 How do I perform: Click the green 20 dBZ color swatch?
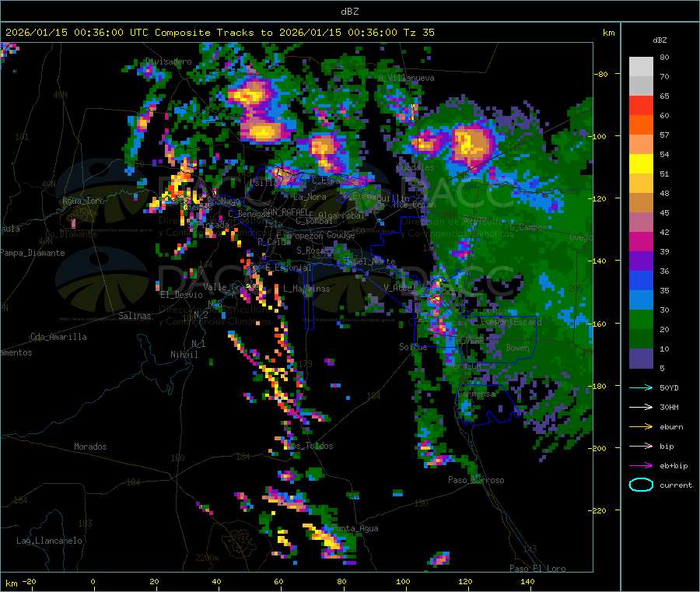pos(641,319)
